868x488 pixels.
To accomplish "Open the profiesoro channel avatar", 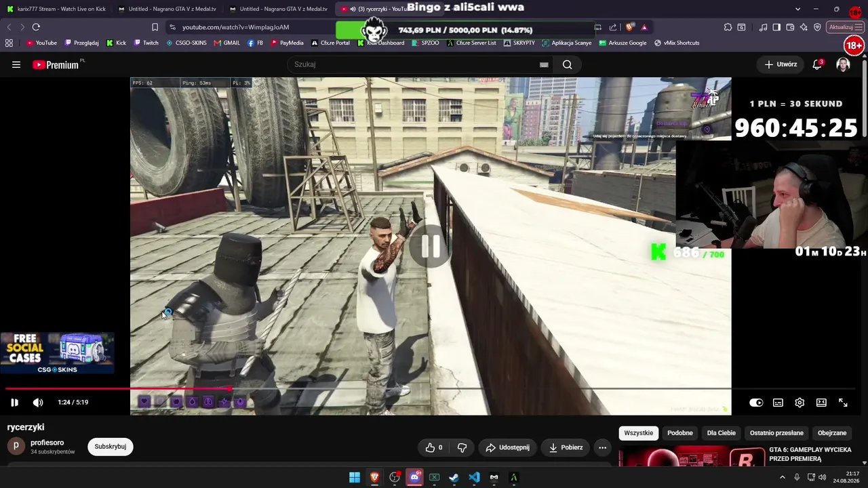I will click(16, 447).
